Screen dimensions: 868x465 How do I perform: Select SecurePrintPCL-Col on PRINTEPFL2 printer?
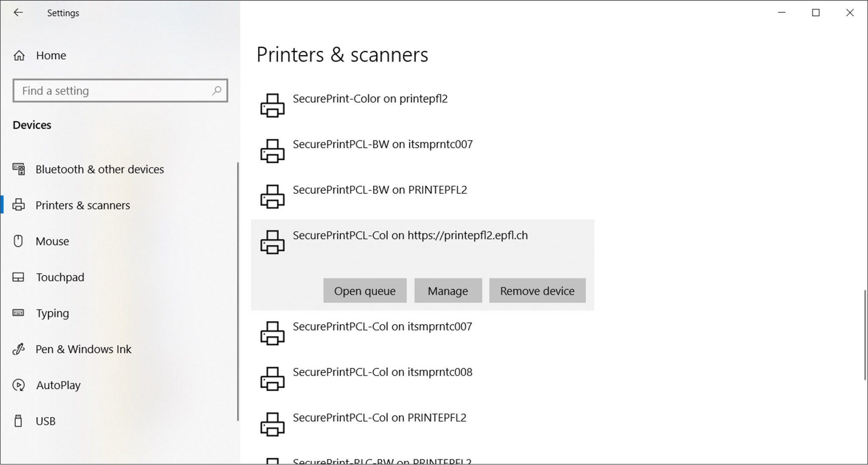[x=379, y=418]
